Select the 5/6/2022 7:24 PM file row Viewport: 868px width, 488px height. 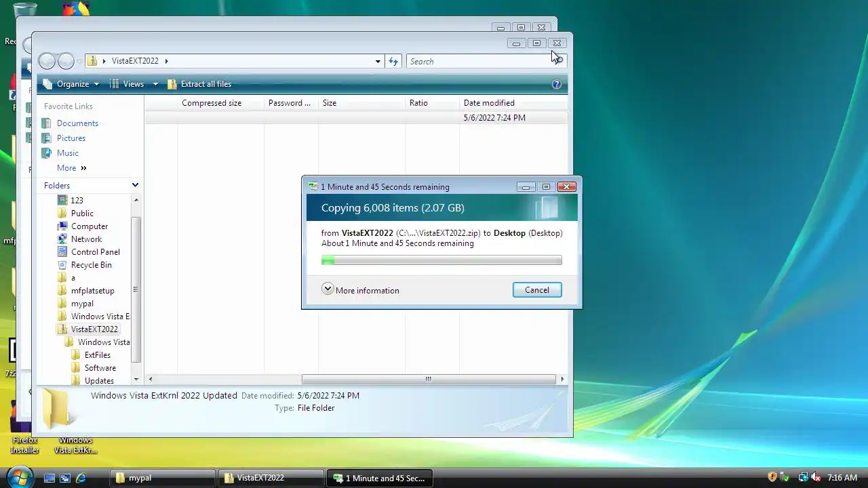[x=356, y=118]
